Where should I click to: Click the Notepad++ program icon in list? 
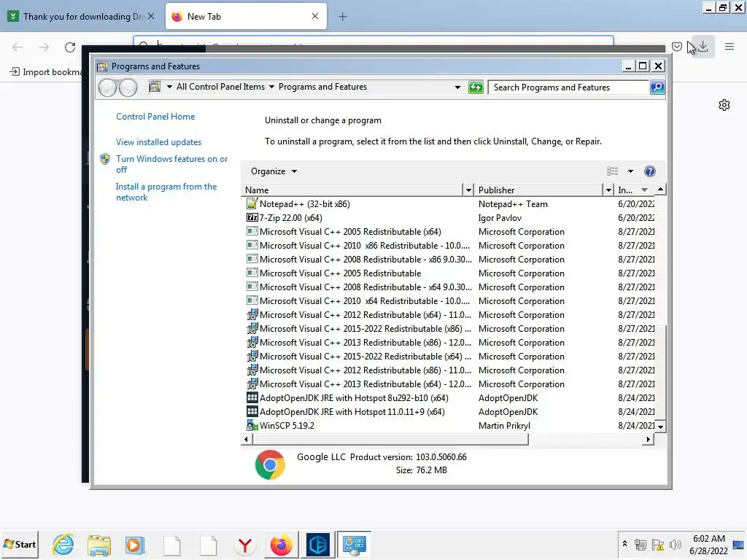point(252,204)
